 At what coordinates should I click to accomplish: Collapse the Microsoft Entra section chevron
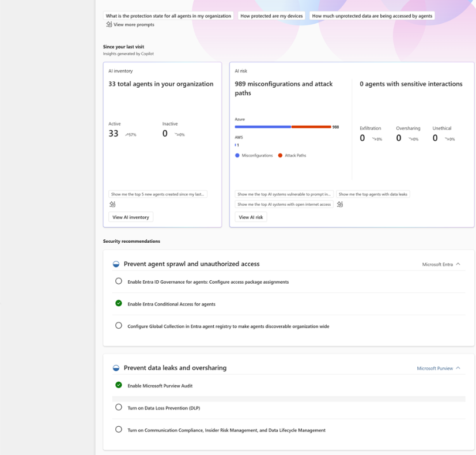[458, 264]
